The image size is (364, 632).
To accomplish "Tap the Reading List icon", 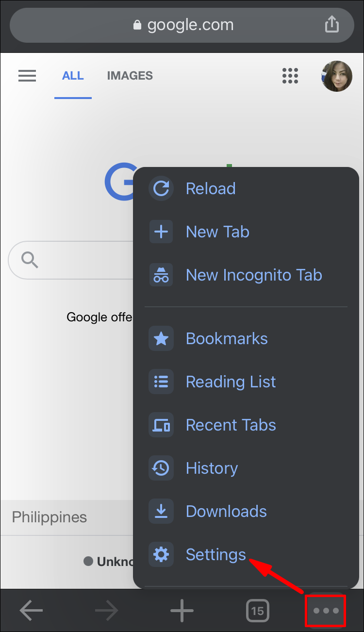I will click(161, 382).
